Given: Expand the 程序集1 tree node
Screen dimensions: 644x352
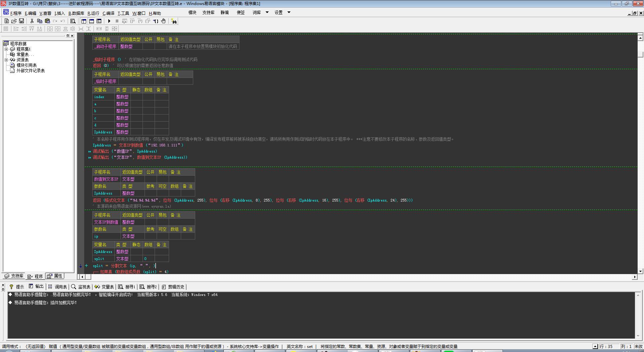Looking at the screenshot, I should [6, 49].
